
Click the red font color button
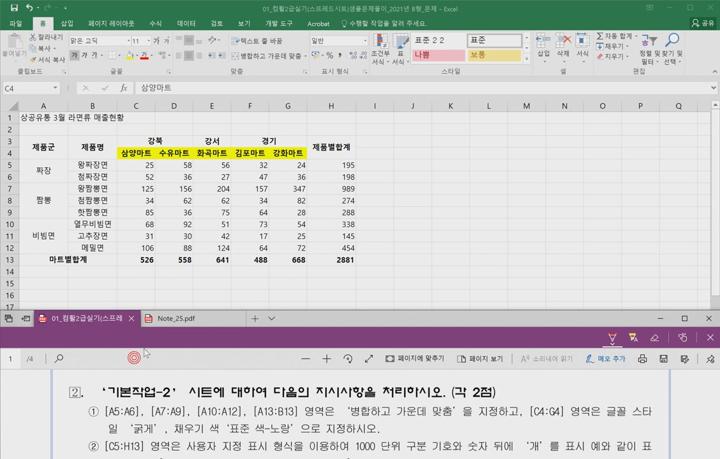pyautogui.click(x=144, y=56)
